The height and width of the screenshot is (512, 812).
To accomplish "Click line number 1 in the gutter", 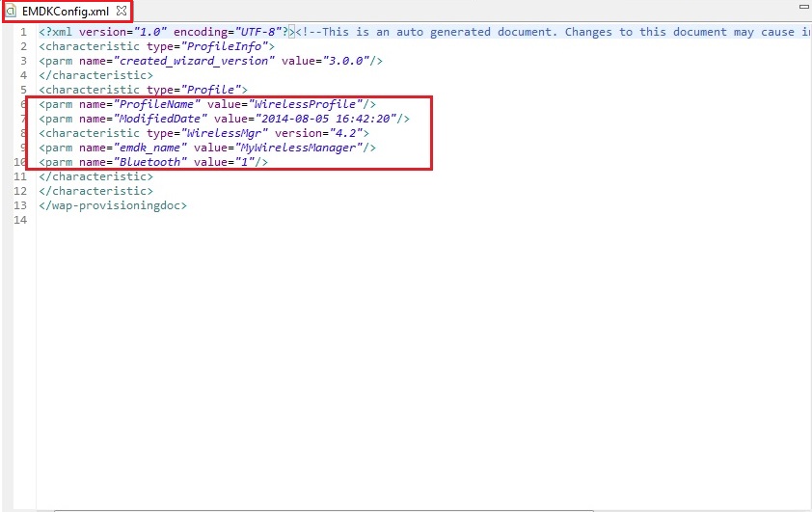I will coord(22,32).
